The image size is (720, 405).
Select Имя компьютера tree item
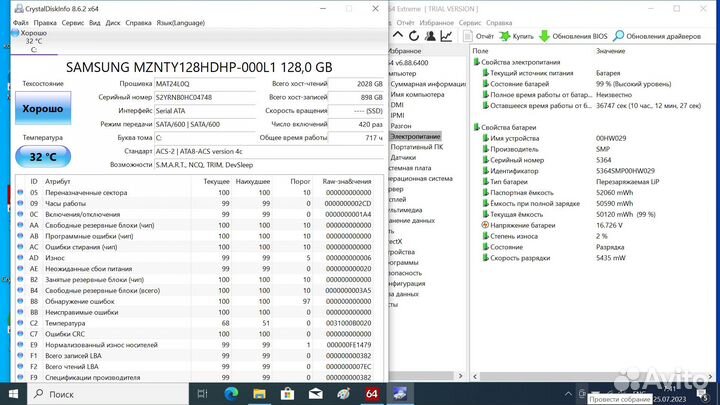417,94
